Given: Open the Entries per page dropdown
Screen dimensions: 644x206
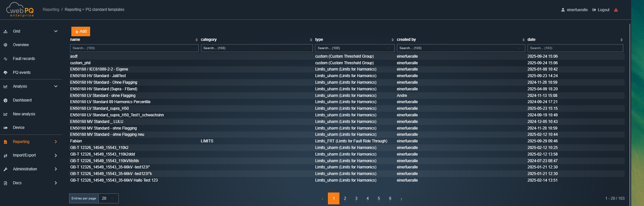Looking at the screenshot, I should [108, 198].
